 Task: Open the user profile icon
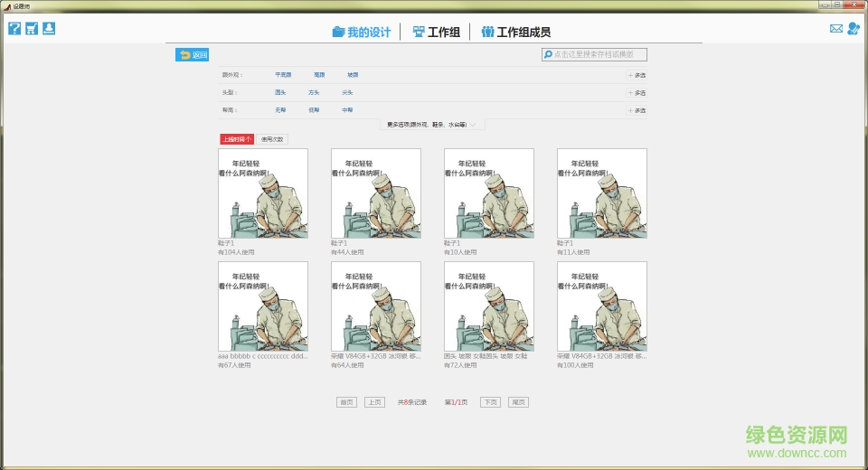click(853, 29)
